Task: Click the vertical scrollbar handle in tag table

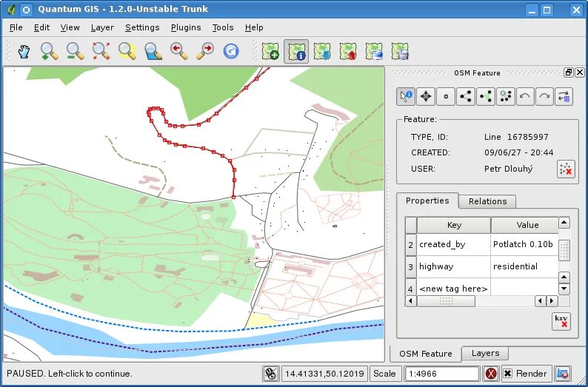Action: pyautogui.click(x=564, y=250)
